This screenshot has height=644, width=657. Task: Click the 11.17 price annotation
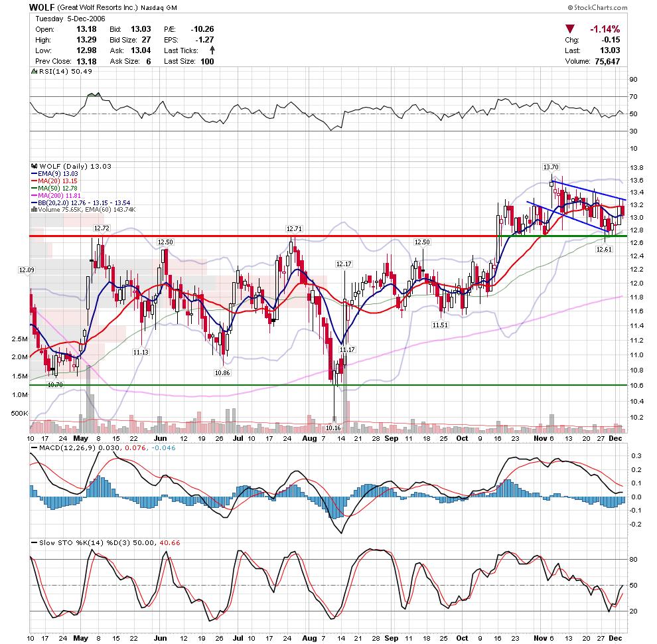[x=347, y=349]
